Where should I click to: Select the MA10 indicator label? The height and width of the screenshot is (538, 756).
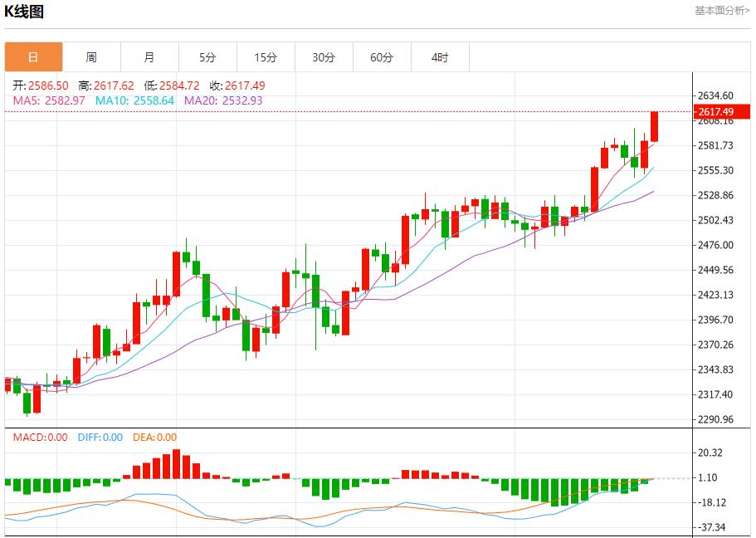click(x=134, y=100)
